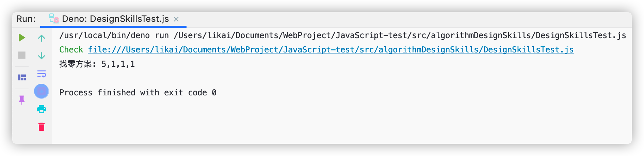Rerun the script with green play icon
This screenshot has height=156, width=644.
point(22,37)
